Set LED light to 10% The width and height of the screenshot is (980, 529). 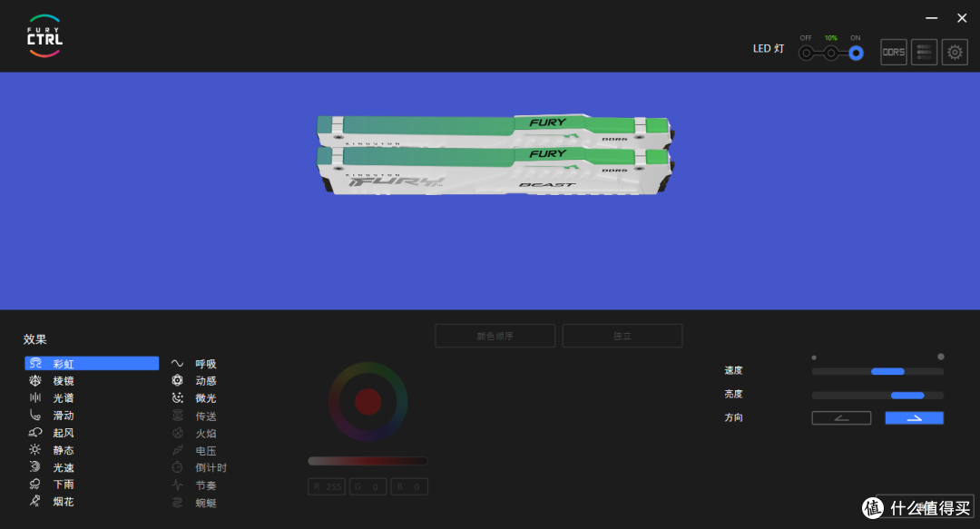(830, 54)
